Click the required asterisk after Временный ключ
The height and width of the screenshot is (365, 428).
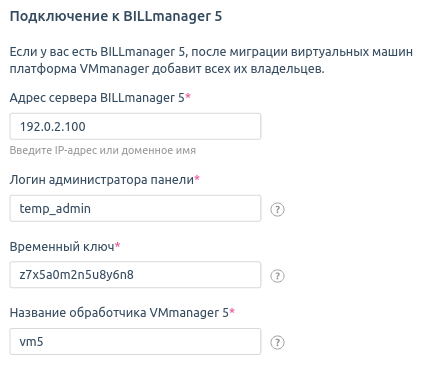(x=117, y=245)
